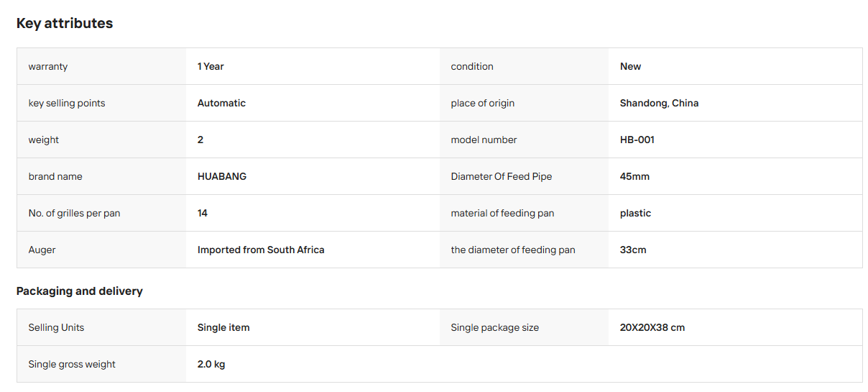868x392 pixels.
Task: Click the key selling points Automatic value
Action: [x=221, y=103]
